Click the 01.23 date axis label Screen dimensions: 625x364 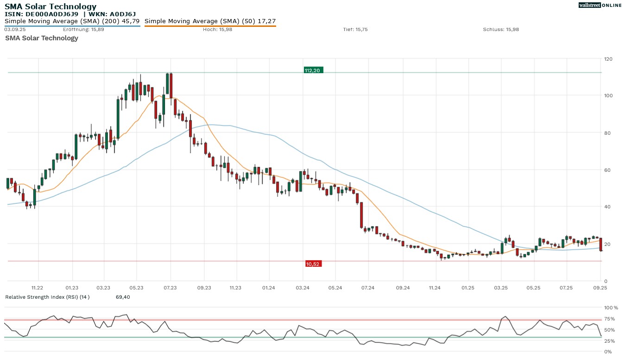pos(72,288)
